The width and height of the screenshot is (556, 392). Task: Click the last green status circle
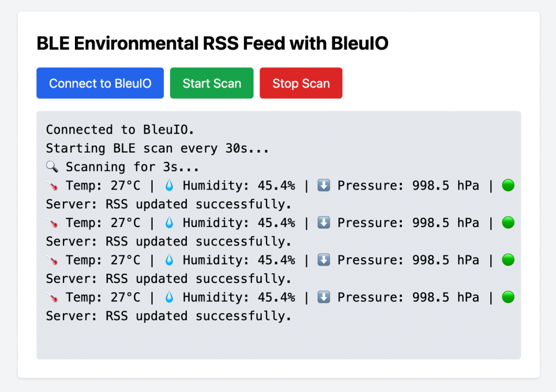[x=508, y=297]
